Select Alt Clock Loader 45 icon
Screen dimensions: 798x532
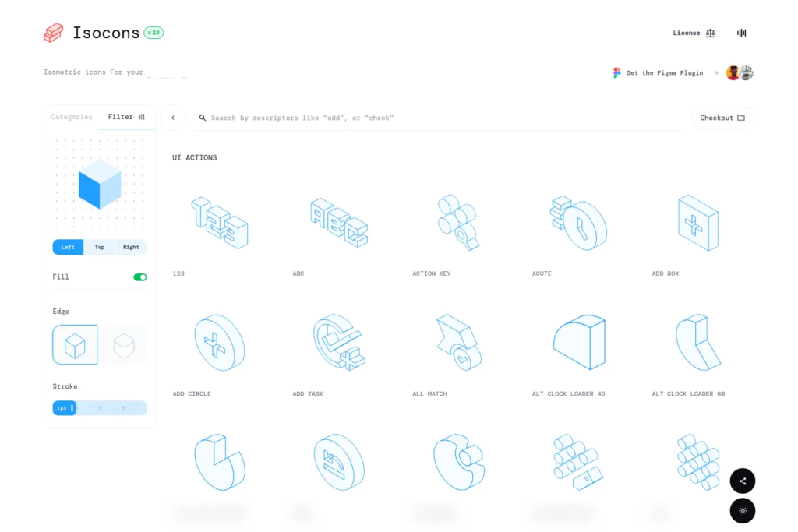pos(578,343)
